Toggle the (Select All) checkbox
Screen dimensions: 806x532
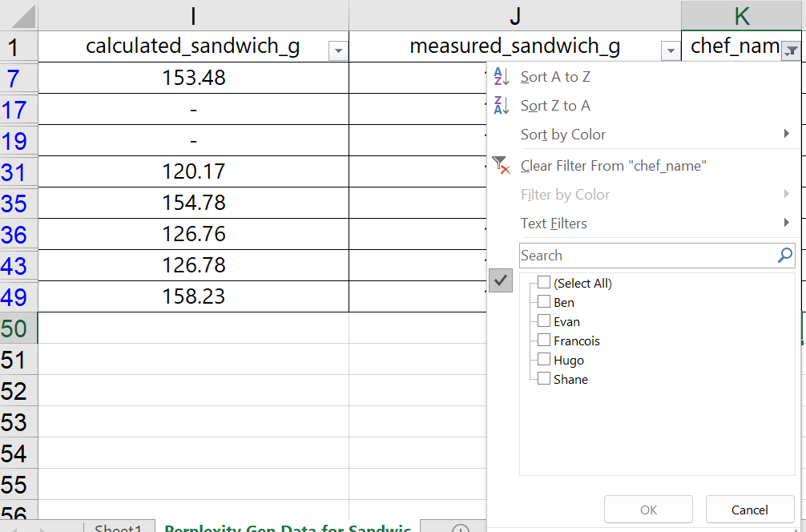point(544,283)
